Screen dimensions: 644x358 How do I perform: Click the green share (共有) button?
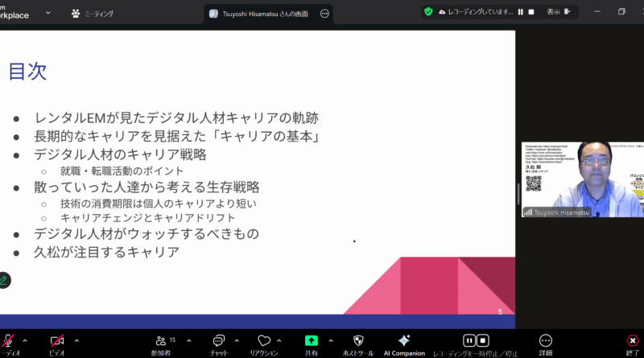point(311,341)
